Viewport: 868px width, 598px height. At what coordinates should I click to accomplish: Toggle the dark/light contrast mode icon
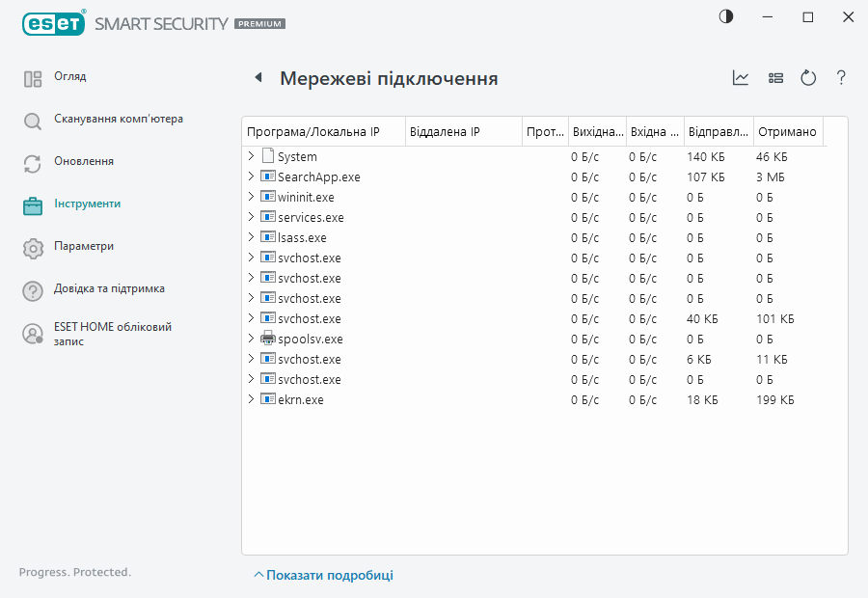click(726, 17)
